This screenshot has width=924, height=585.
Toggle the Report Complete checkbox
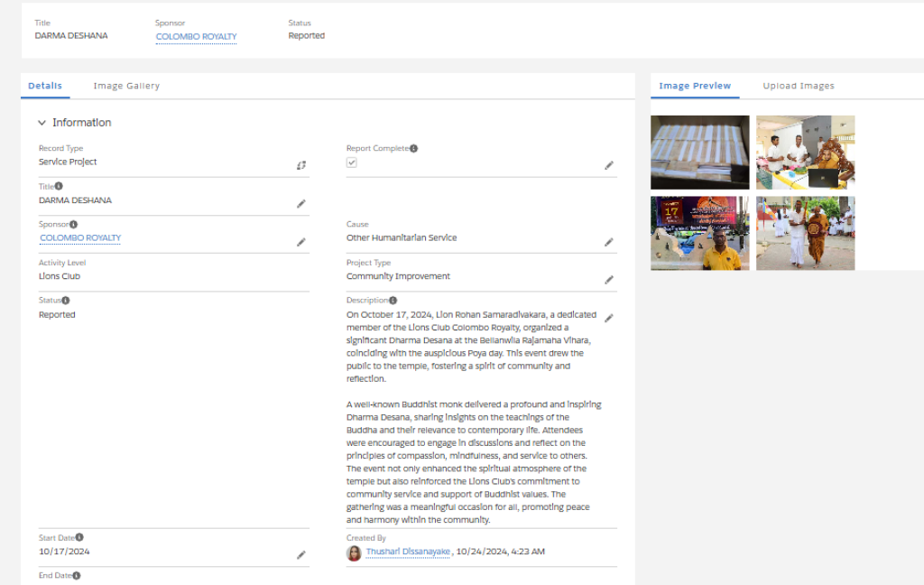(352, 162)
